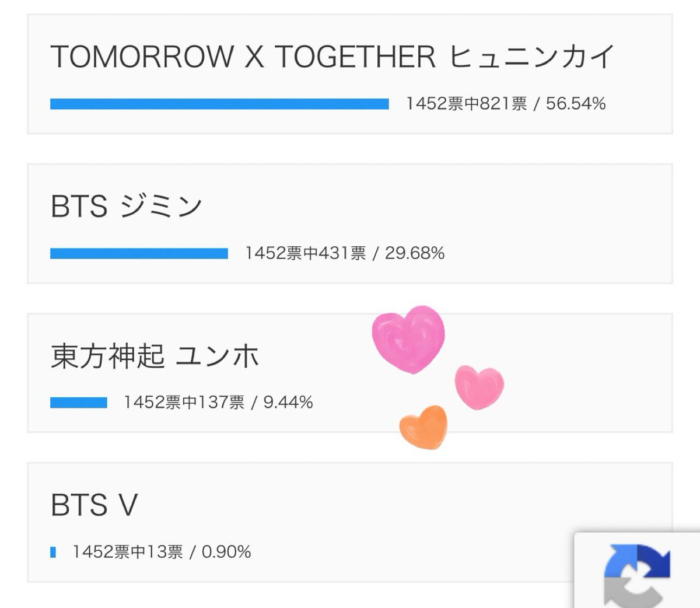Select the BTS ジミン title

(127, 206)
